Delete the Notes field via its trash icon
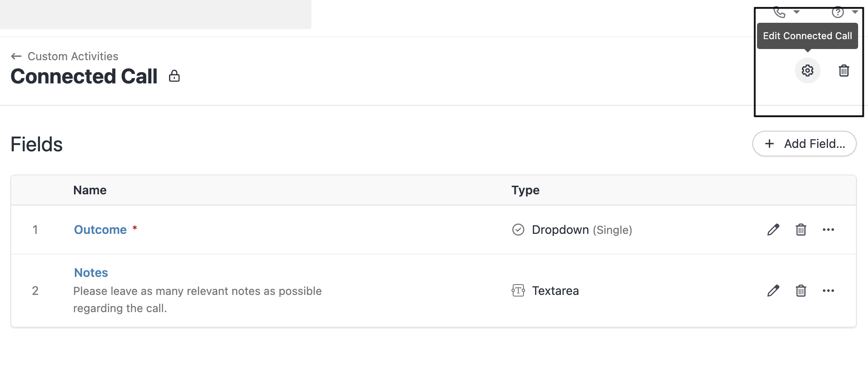Image resolution: width=868 pixels, height=368 pixels. [800, 291]
